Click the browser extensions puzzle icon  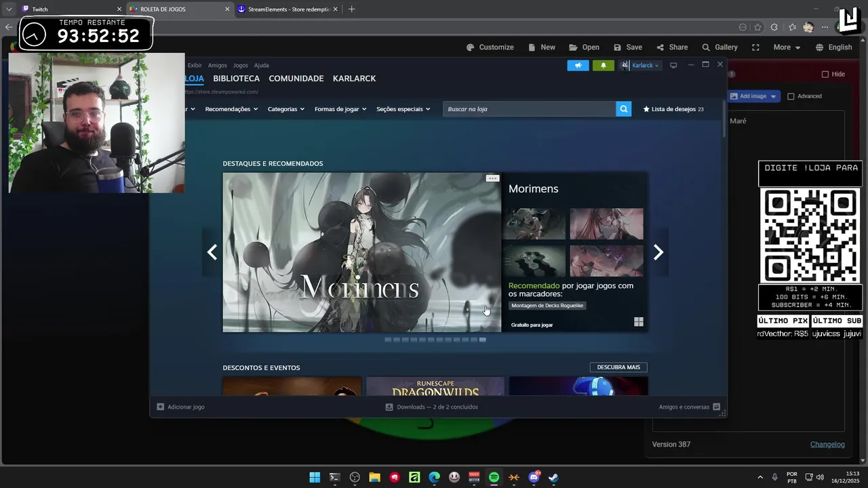(x=774, y=27)
